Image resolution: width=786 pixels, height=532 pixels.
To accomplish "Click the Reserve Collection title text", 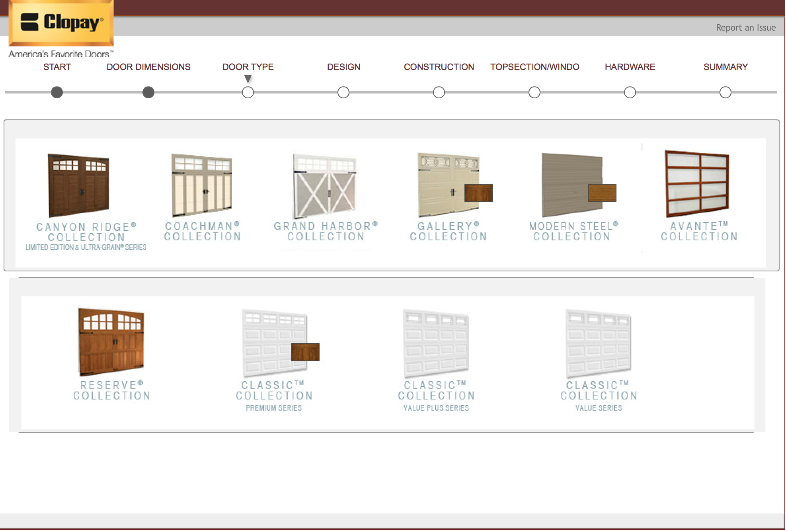I will click(x=112, y=390).
